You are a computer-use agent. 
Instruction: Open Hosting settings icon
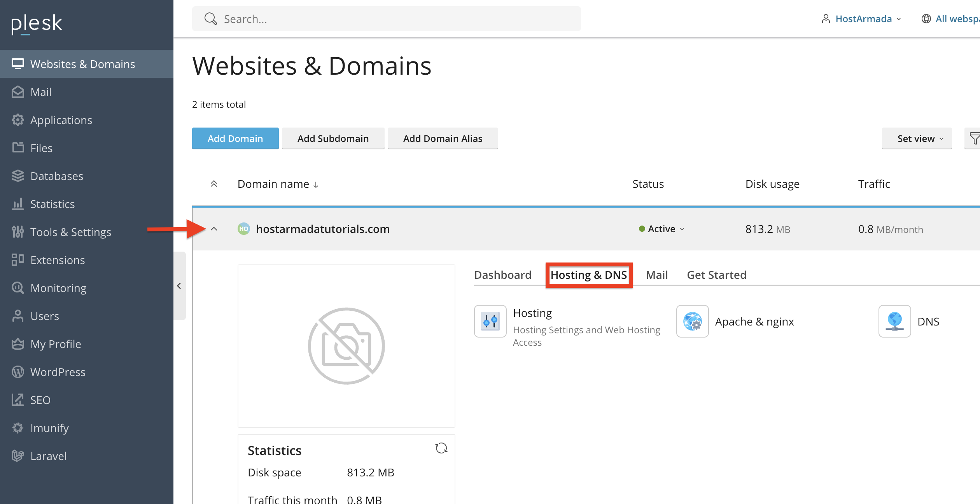[490, 321]
